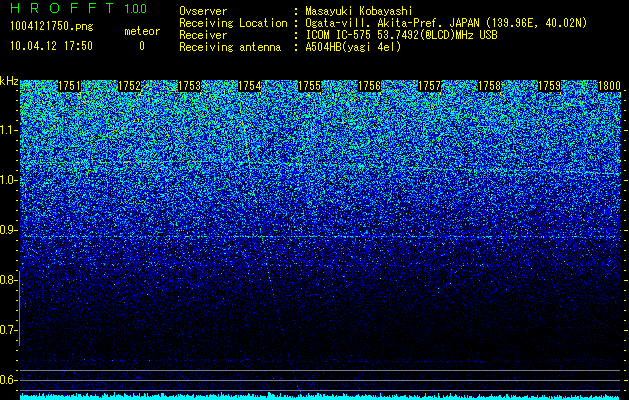This screenshot has width=629, height=400.
Task: Click the 1752 time marker
Action: 130,86
